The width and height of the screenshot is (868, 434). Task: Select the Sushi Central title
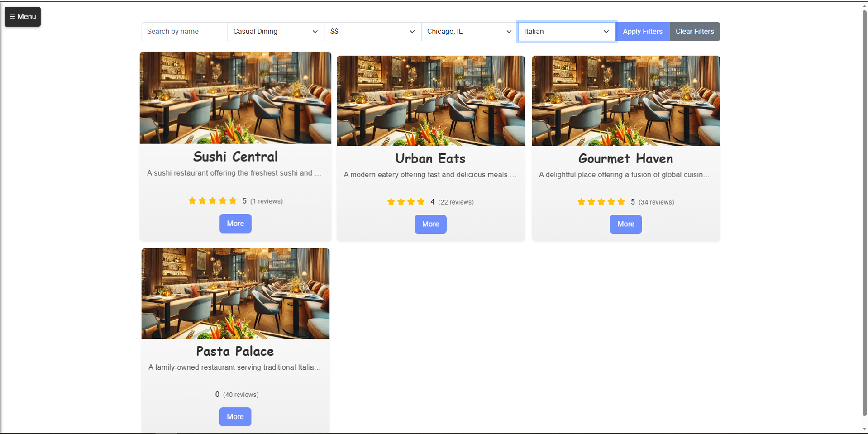(x=235, y=157)
